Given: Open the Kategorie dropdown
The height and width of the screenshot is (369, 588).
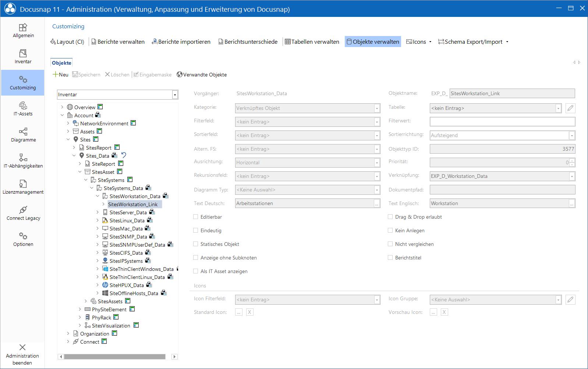Looking at the screenshot, I should (377, 108).
